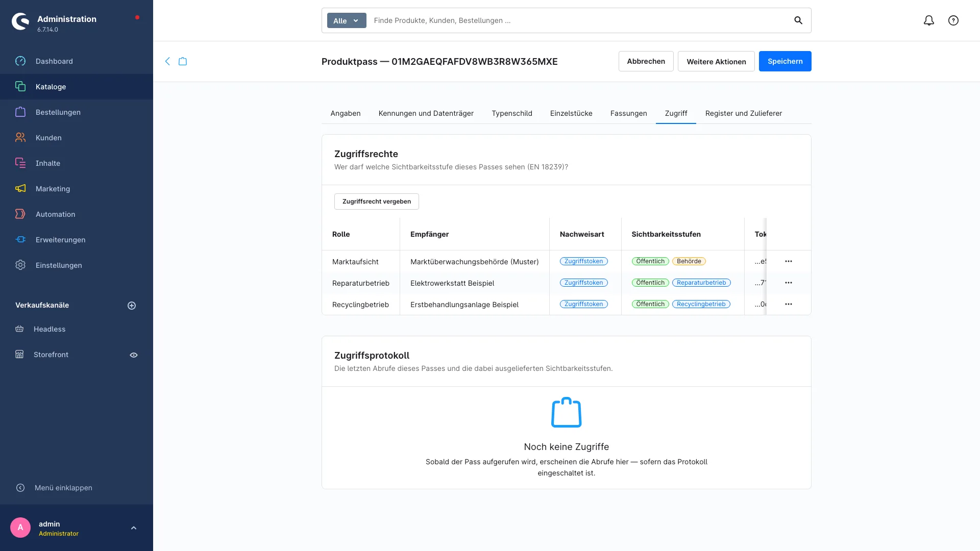Open the Dashboard icon in sidebar
This screenshot has height=551, width=980.
tap(20, 61)
